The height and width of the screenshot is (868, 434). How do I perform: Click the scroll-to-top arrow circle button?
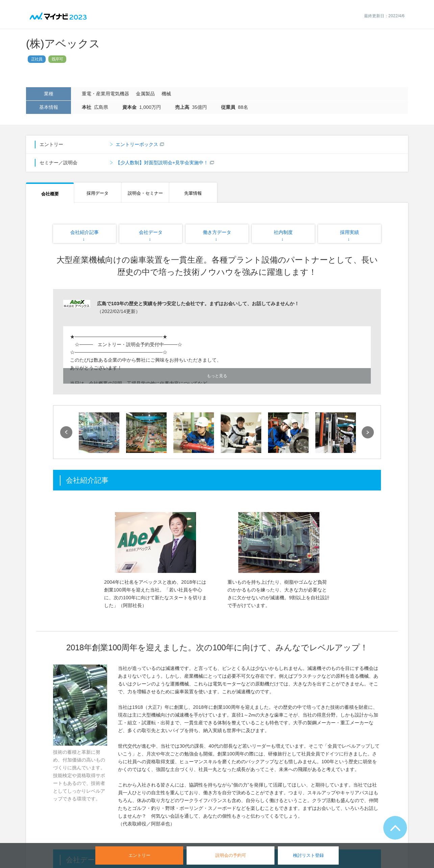pos(395,827)
